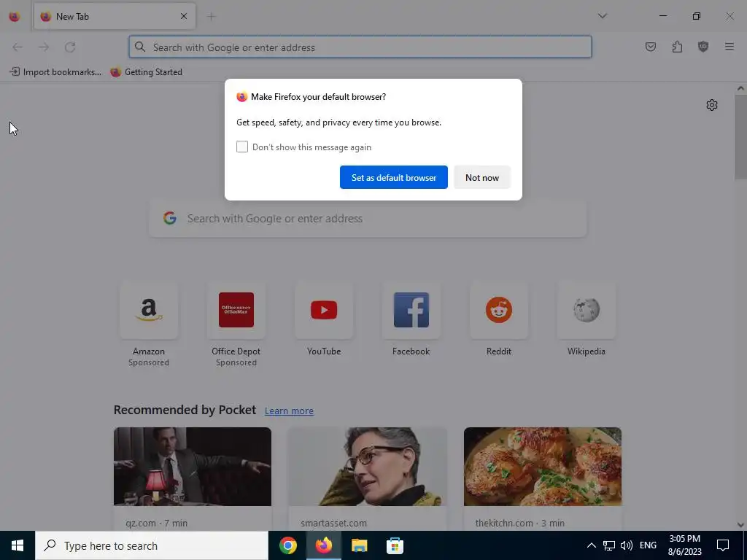Click the Learn more Pocket link
Screen dimensions: 747x560
[289, 411]
